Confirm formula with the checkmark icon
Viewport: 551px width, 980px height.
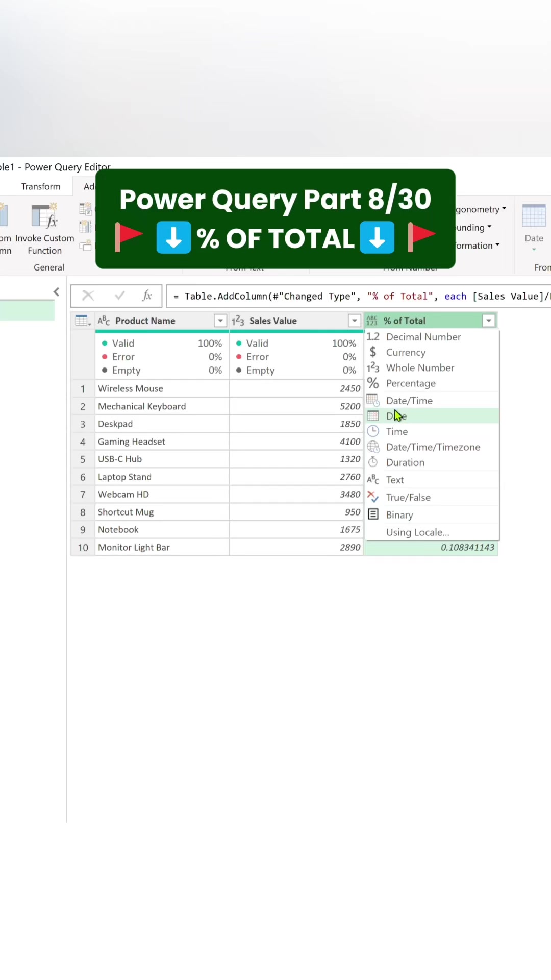point(120,296)
